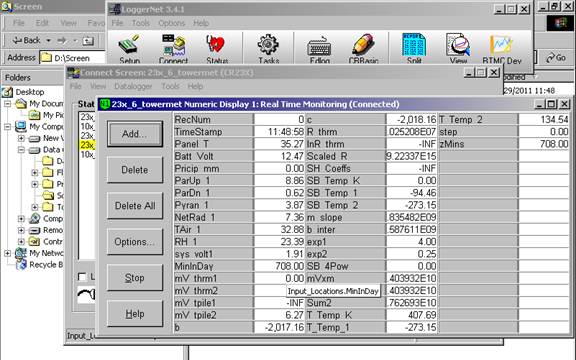Screen dimensions: 576x360
Task: Click the TimeStamp value 11:48:58
Action: pyautogui.click(x=279, y=132)
